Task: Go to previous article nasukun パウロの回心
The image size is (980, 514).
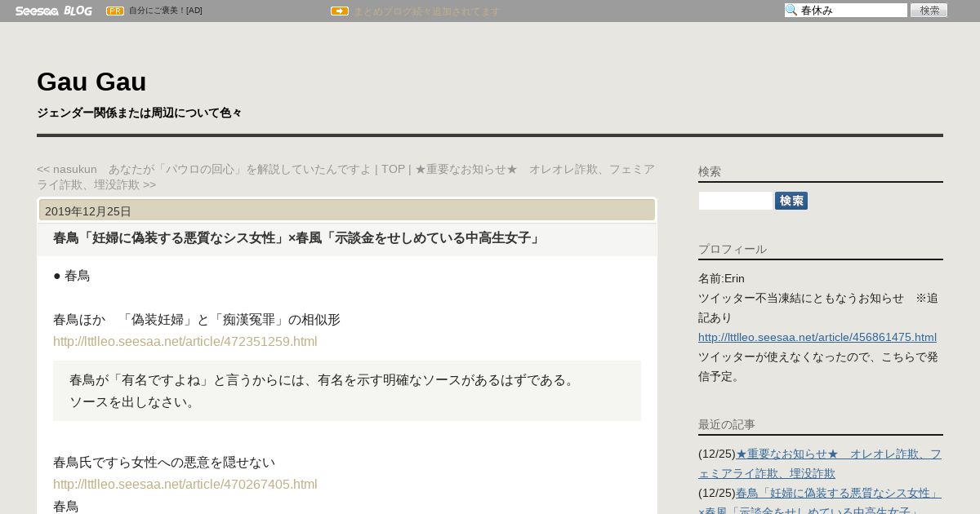Action: point(204,169)
